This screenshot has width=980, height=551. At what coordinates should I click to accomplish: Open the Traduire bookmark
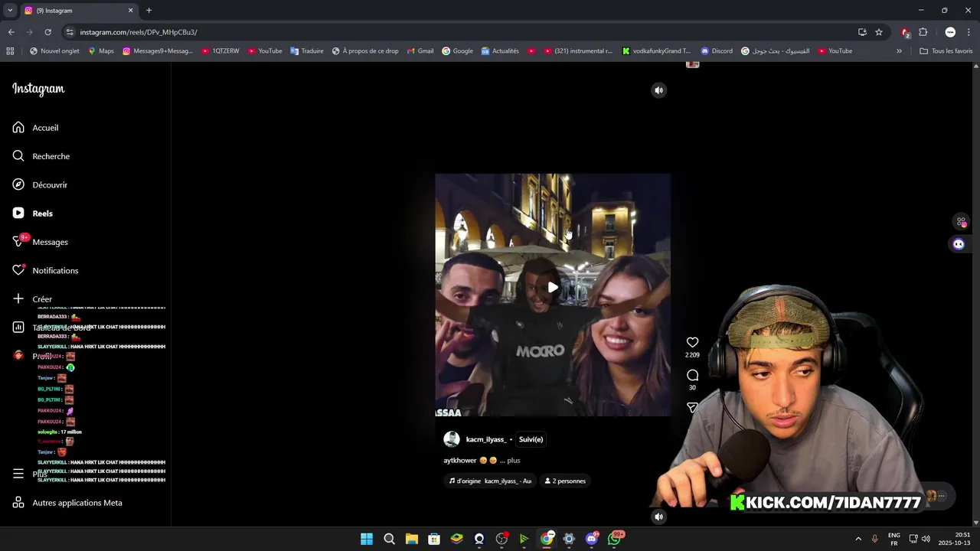point(306,51)
